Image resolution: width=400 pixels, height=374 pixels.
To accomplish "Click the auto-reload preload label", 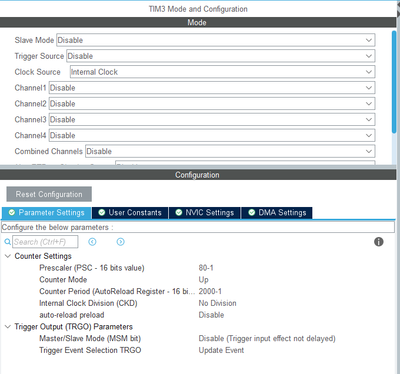I will (x=72, y=315).
